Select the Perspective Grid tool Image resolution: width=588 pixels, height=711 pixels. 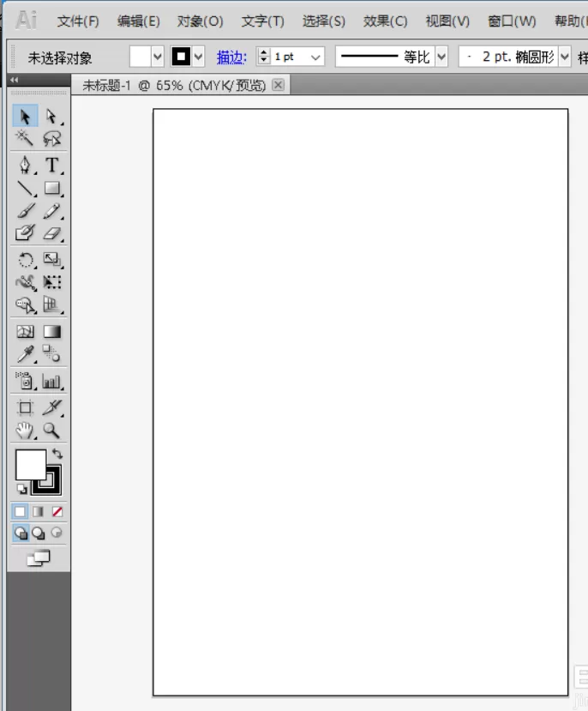pyautogui.click(x=51, y=305)
